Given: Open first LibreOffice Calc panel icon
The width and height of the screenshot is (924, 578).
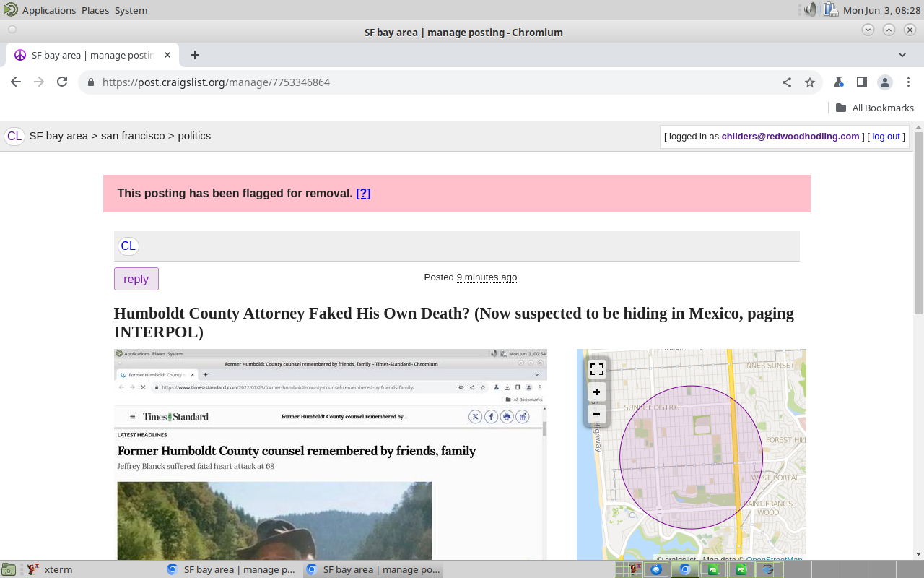Looking at the screenshot, I should pyautogui.click(x=713, y=569).
